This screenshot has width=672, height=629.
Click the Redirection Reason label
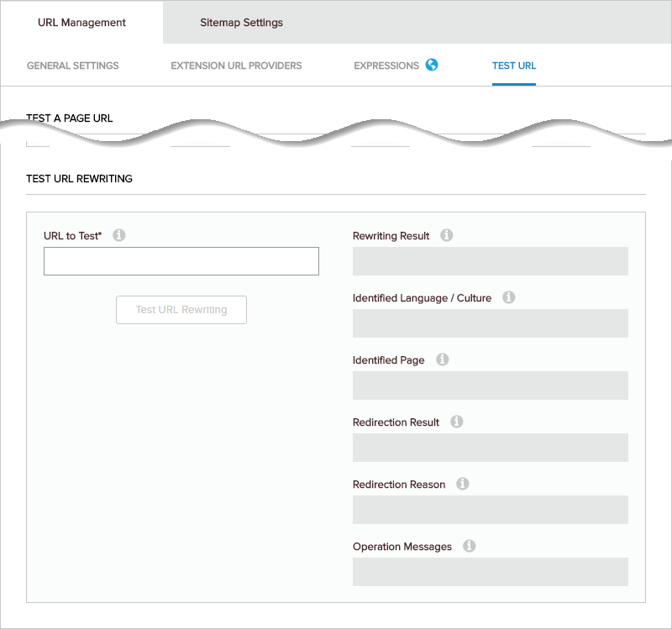pos(399,485)
